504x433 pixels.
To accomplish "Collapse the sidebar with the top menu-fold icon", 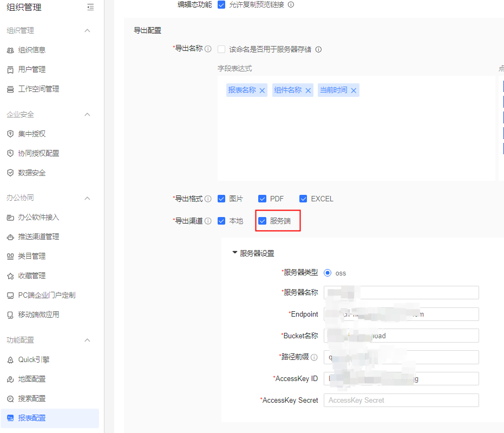I will 90,7.
